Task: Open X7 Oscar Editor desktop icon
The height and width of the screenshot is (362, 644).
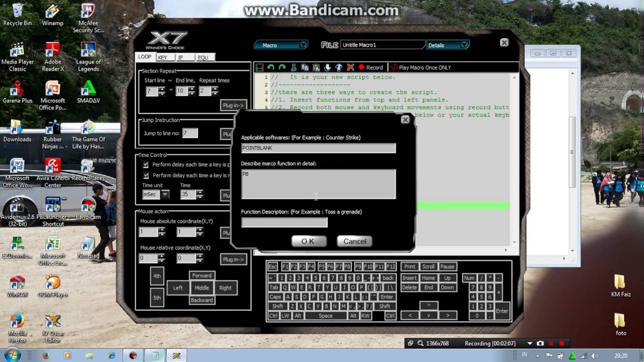Action: [53, 328]
